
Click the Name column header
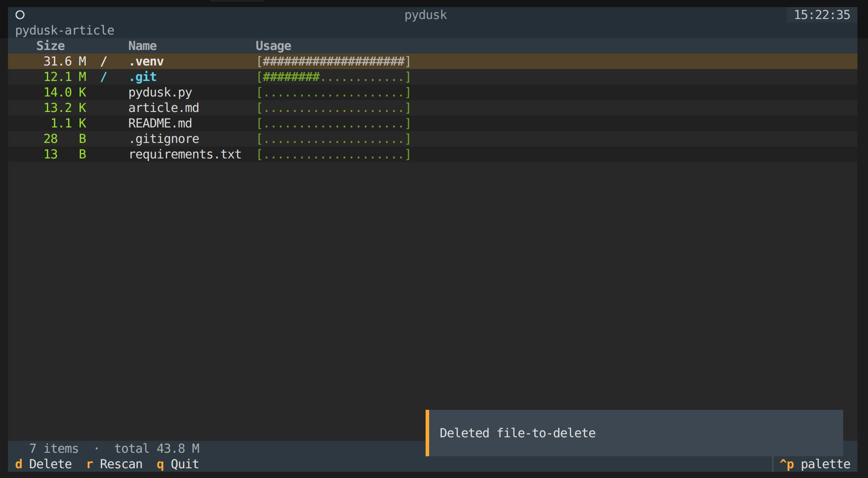(x=142, y=46)
